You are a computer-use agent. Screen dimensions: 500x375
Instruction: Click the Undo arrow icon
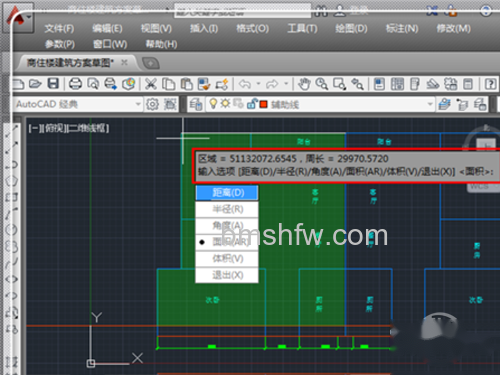tap(245, 84)
